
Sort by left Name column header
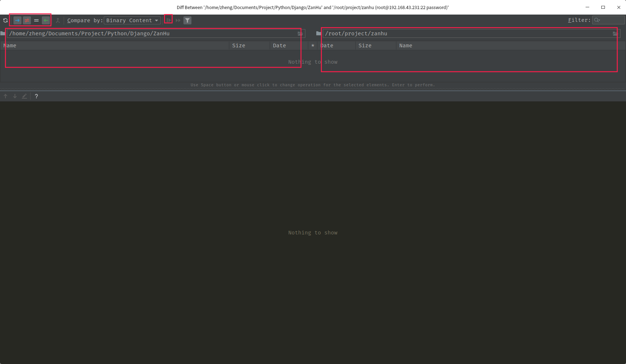pos(115,45)
